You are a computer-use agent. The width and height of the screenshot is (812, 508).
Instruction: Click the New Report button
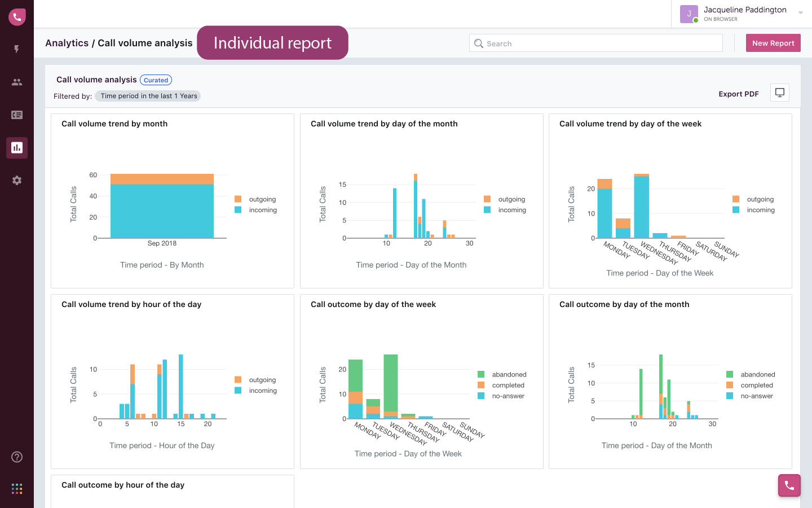point(773,43)
